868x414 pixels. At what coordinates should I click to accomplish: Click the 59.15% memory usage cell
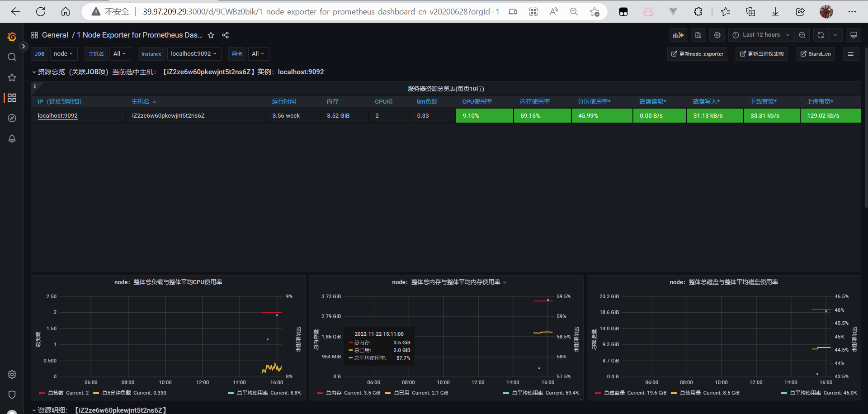coord(542,116)
